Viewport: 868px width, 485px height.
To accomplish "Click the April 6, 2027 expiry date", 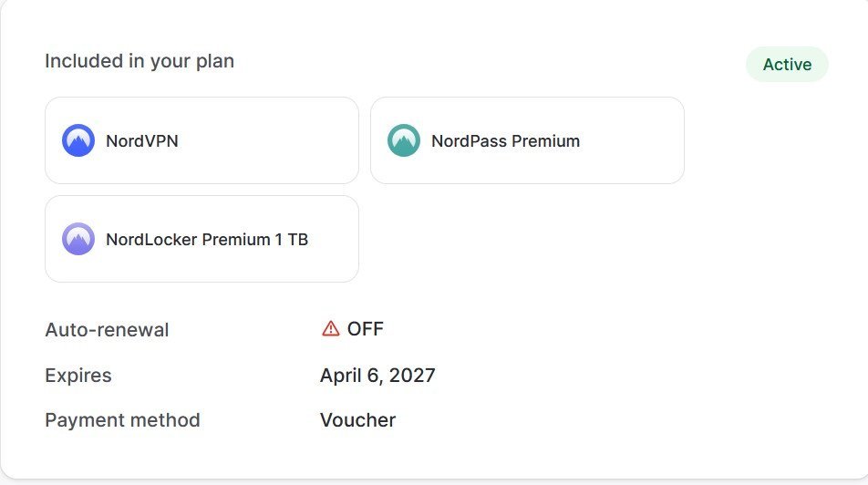I will 377,376.
